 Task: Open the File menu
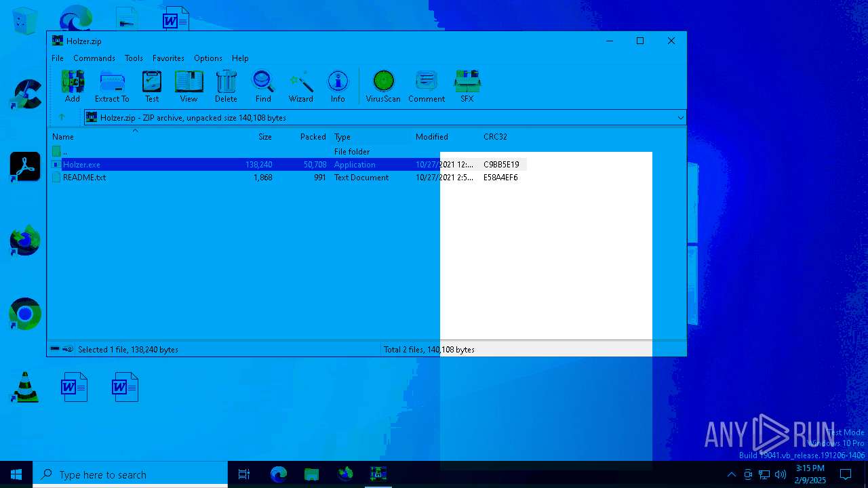pyautogui.click(x=58, y=58)
